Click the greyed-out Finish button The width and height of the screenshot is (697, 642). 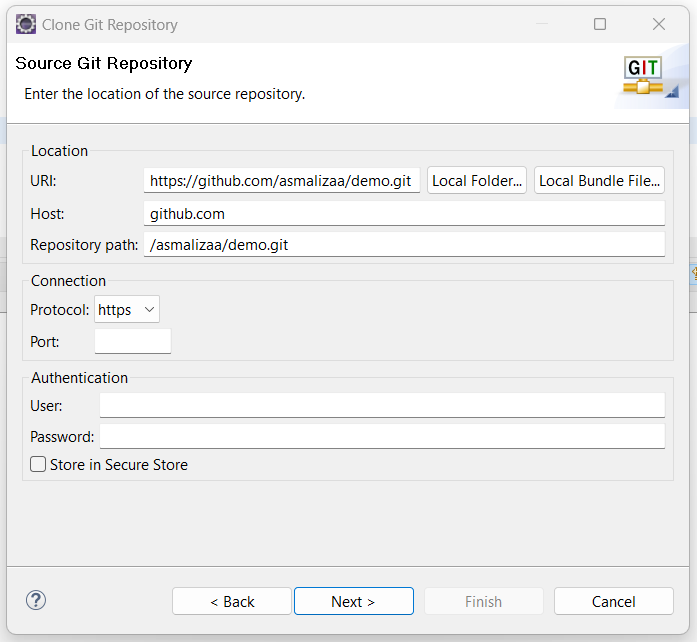click(x=483, y=601)
